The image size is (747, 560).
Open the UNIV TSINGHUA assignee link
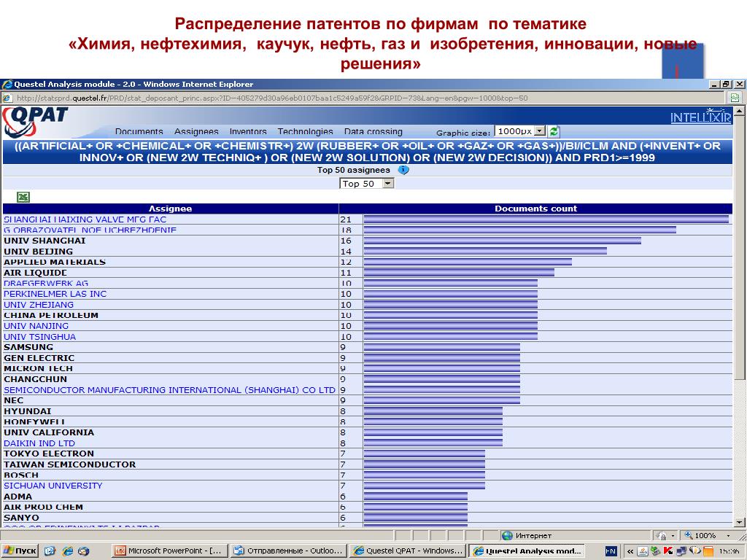click(40, 337)
